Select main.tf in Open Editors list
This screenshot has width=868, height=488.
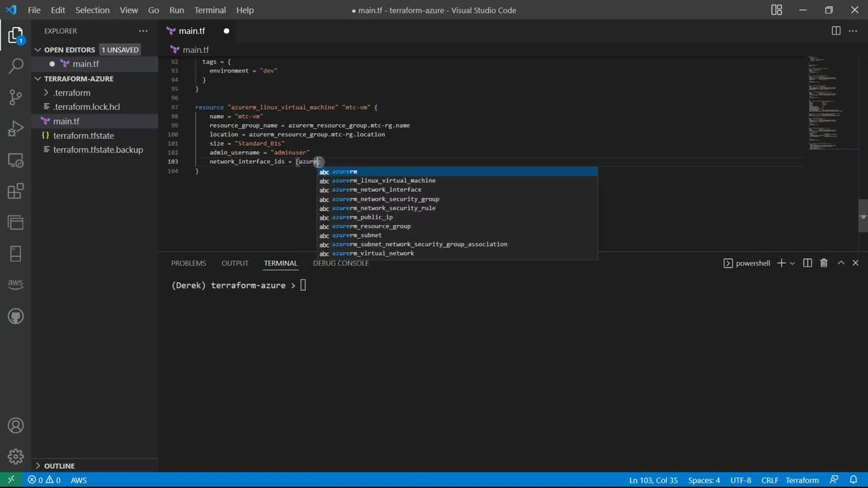tap(85, 64)
